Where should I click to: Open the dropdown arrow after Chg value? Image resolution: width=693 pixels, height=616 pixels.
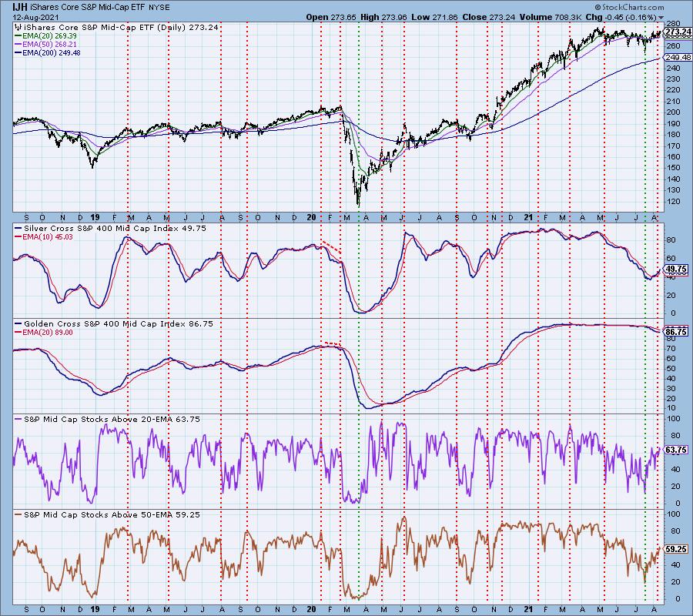pyautogui.click(x=661, y=18)
